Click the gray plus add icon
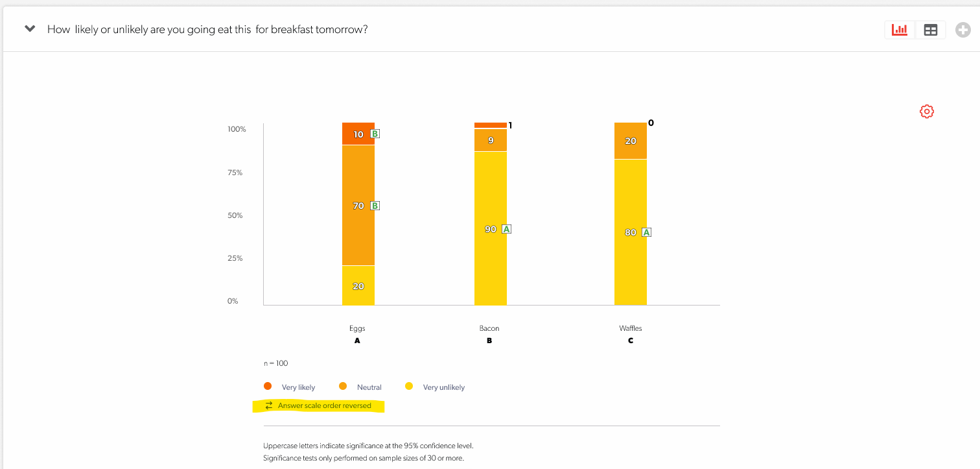The image size is (980, 469). pos(963,30)
